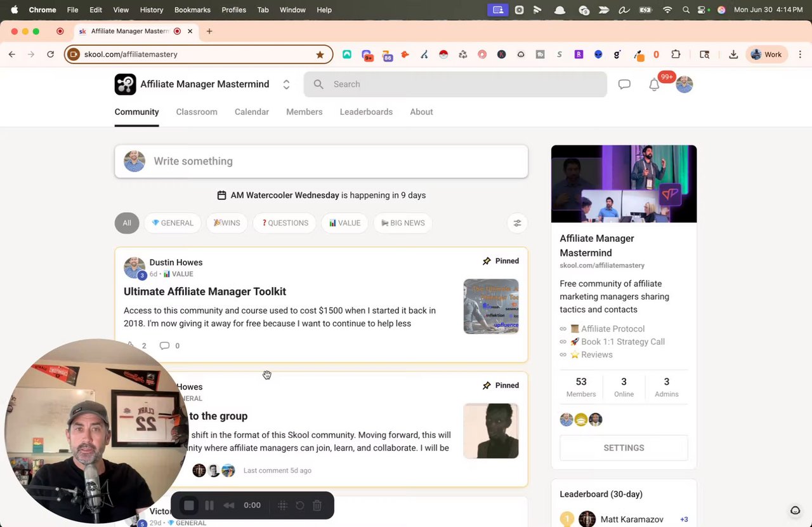Delete the recording with the trash icon
The image size is (812, 527).
[317, 505]
